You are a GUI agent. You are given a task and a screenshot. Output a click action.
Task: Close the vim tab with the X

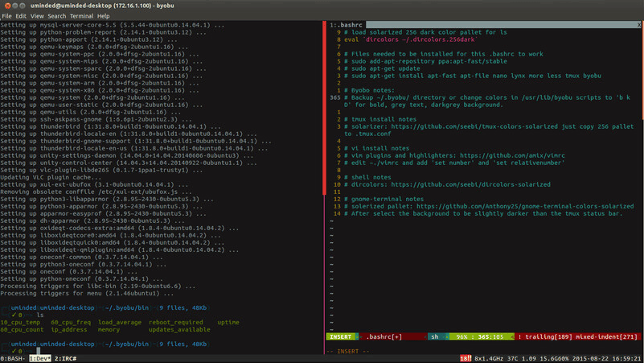[639, 25]
